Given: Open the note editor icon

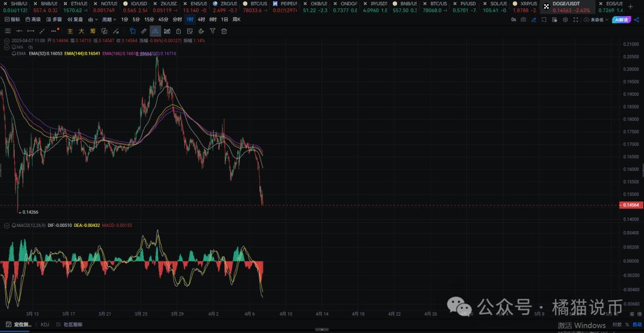Looking at the screenshot, I should pos(190,31).
